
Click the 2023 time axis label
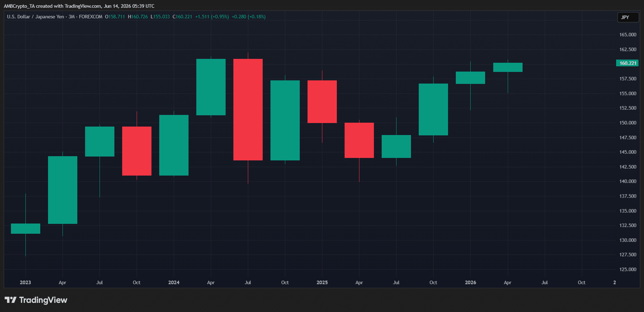[25, 282]
